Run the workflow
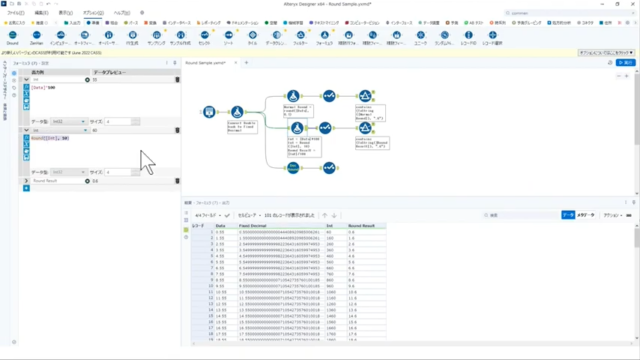 625,62
